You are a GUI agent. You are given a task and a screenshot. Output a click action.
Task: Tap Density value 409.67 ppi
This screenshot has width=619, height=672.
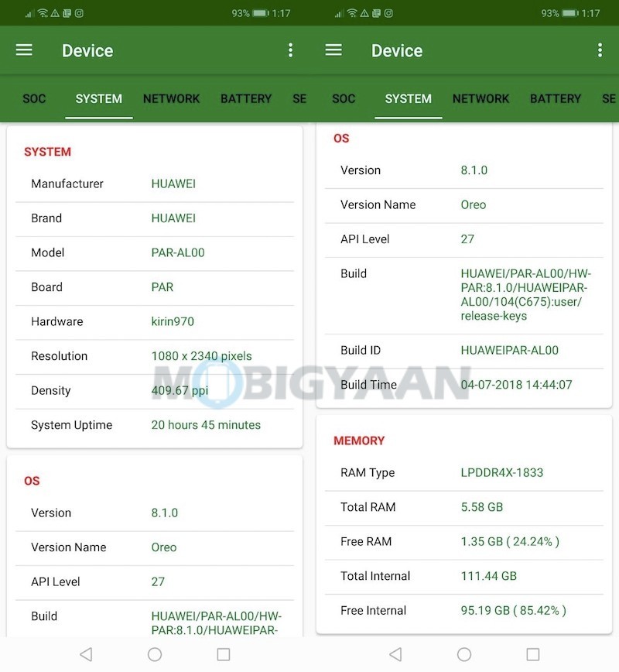click(180, 390)
